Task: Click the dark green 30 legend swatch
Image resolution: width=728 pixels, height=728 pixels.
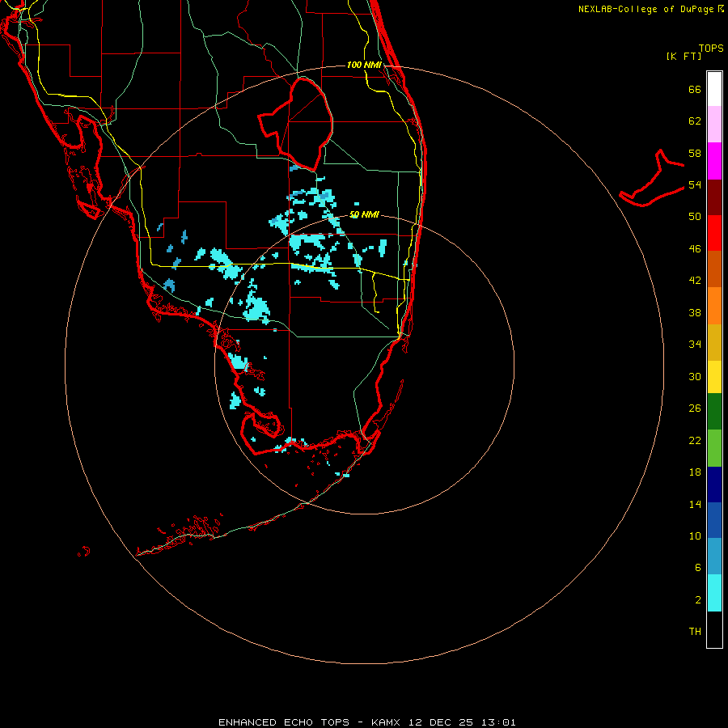Action: (714, 412)
